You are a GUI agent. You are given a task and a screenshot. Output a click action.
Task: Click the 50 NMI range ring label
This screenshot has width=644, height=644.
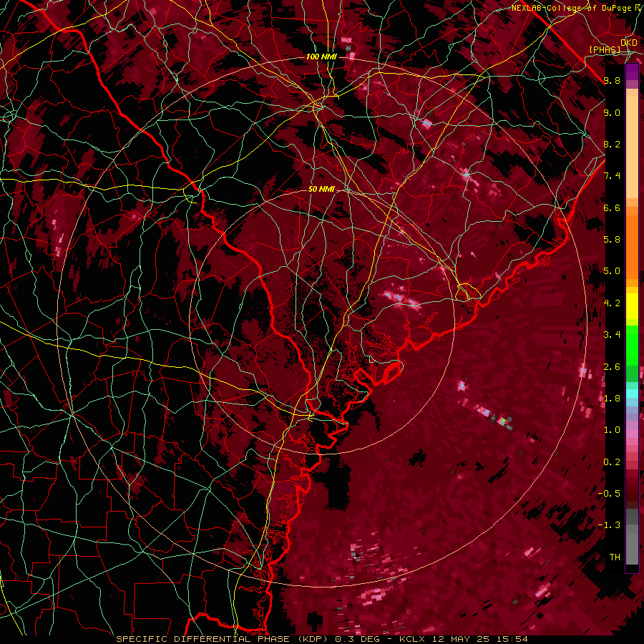coord(321,190)
